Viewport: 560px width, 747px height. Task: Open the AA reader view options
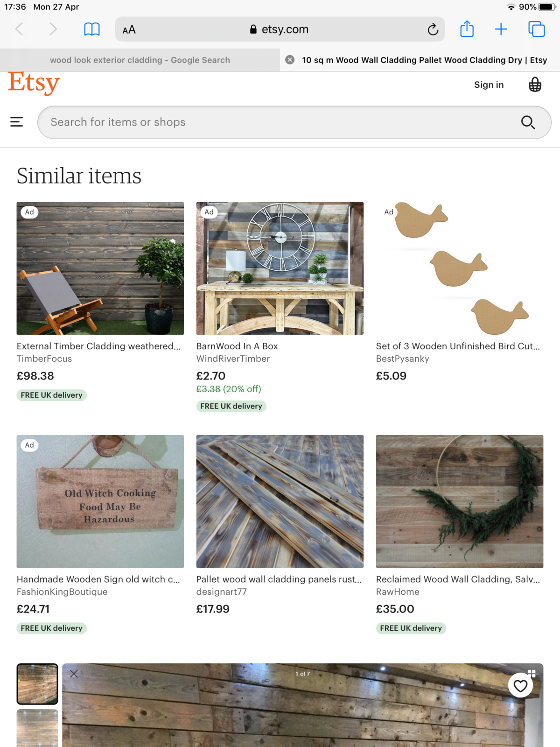pyautogui.click(x=129, y=30)
